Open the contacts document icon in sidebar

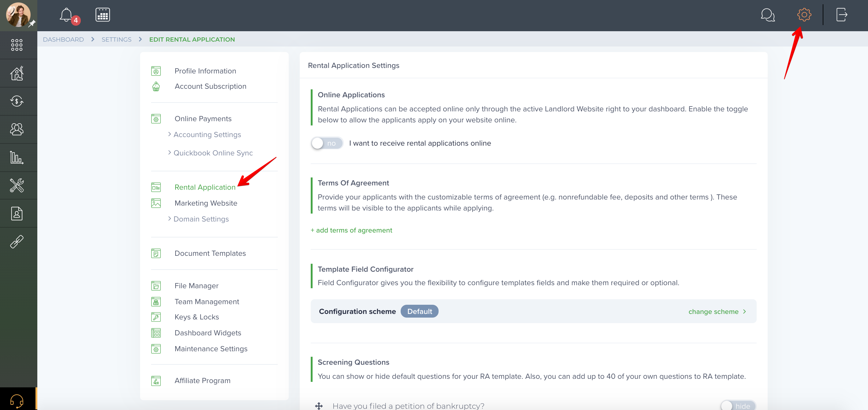[x=17, y=214]
